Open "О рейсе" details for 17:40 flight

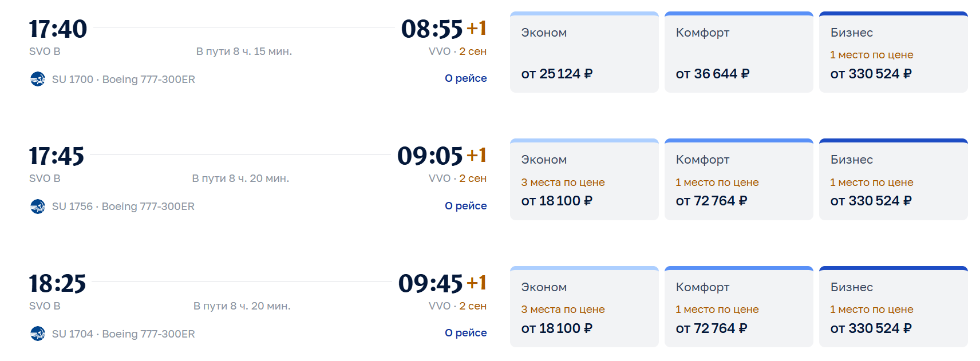[x=465, y=78]
